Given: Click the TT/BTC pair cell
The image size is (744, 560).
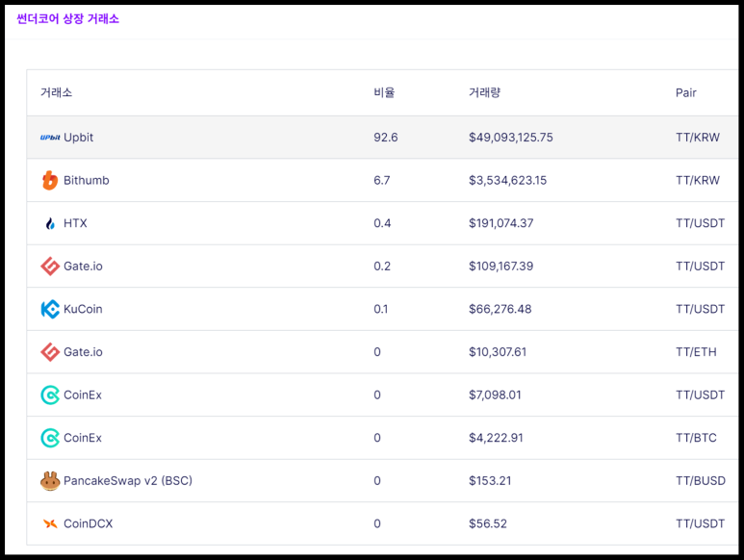Looking at the screenshot, I should [x=696, y=438].
